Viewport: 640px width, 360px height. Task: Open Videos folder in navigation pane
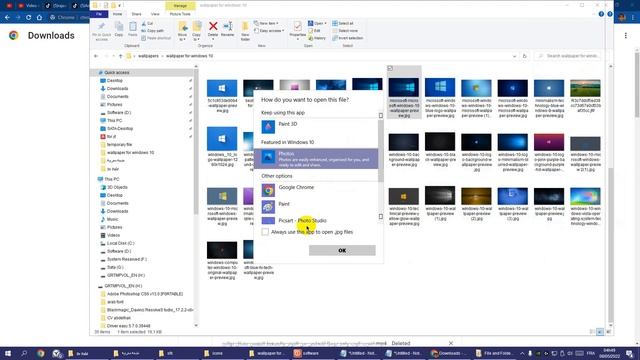[113, 235]
